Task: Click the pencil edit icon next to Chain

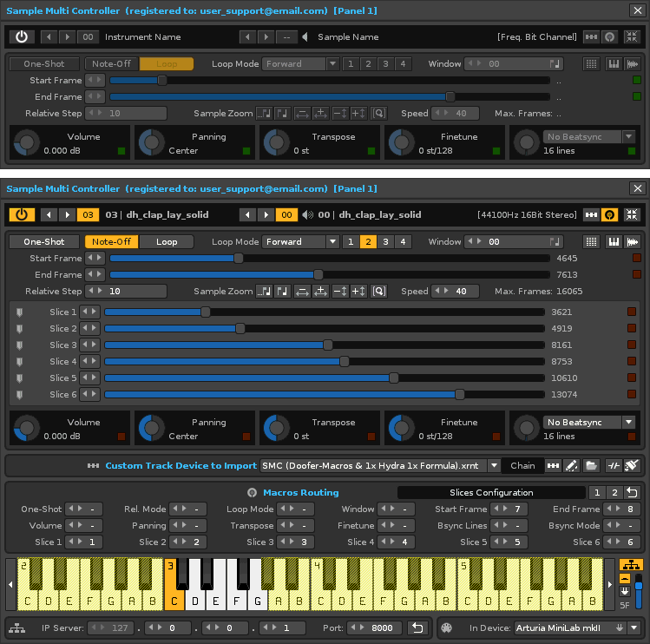Action: pyautogui.click(x=571, y=466)
